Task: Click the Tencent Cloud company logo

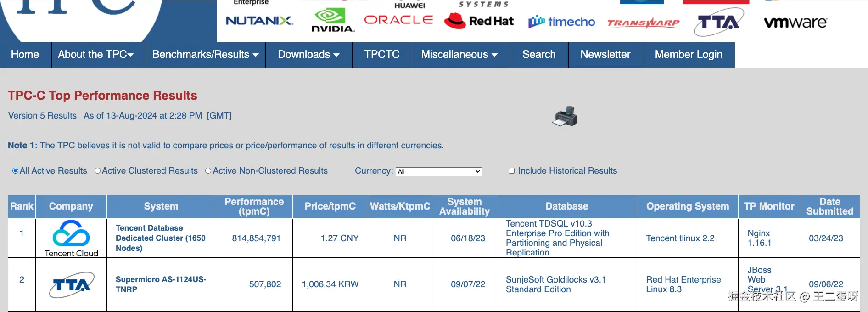Action: (x=71, y=238)
